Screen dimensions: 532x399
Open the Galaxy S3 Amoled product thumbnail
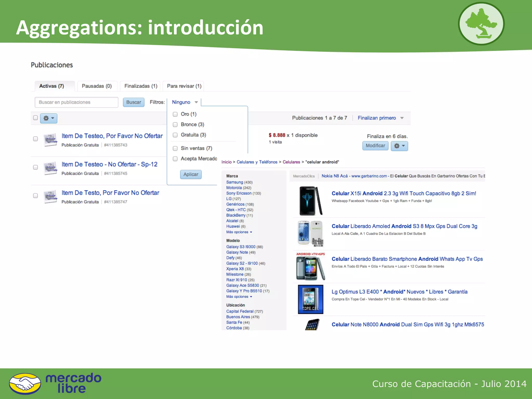(310, 233)
